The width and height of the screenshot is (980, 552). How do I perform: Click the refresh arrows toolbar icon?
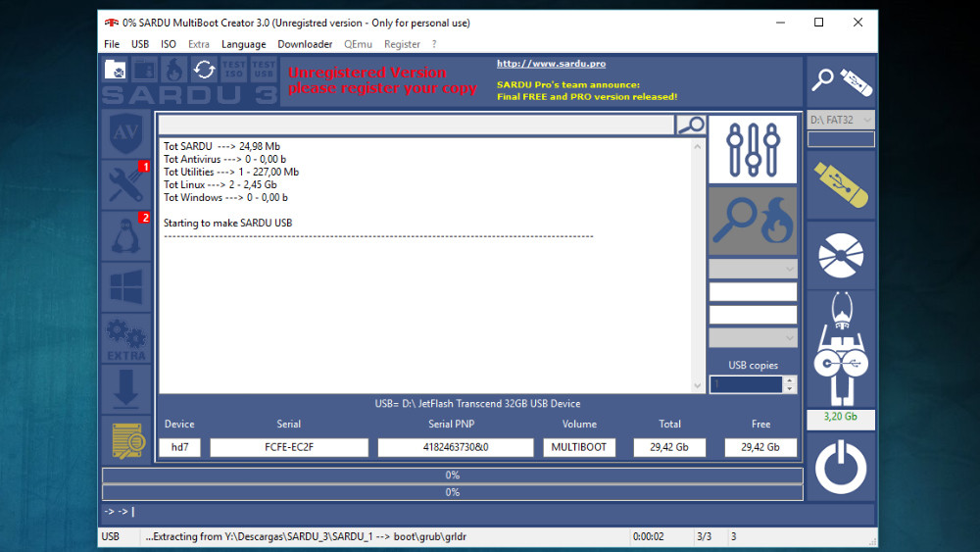[205, 69]
